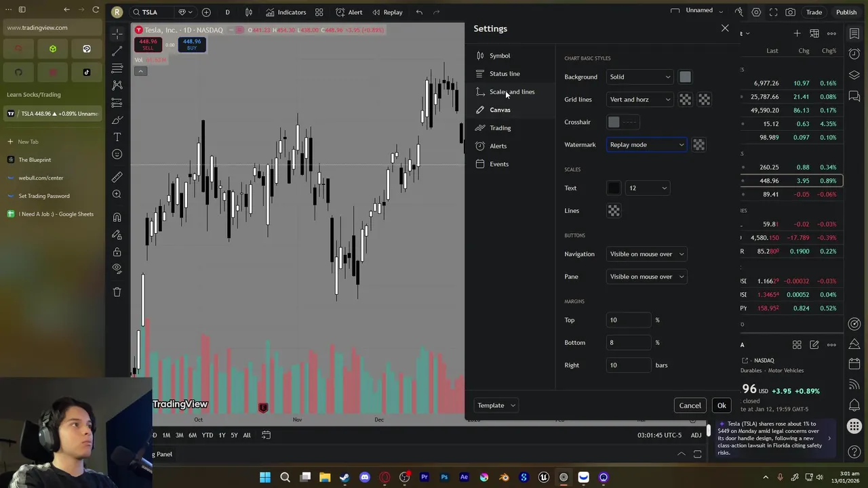Open the Alerts settings tab
The width and height of the screenshot is (868, 488).
click(498, 146)
